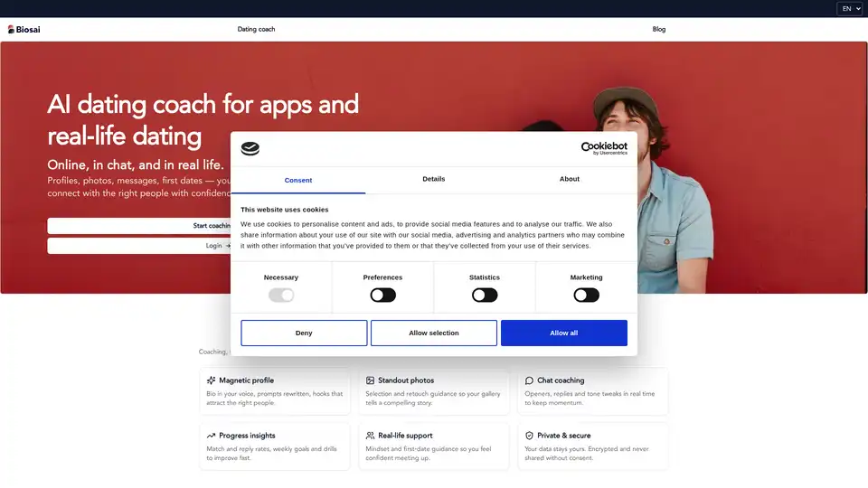Switch on the Marketing cookie toggle
This screenshot has height=488, width=868.
(x=586, y=296)
